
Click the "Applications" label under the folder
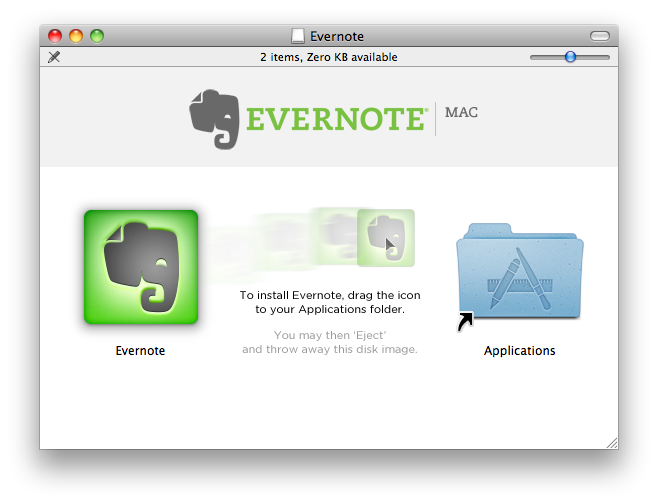[x=519, y=351]
